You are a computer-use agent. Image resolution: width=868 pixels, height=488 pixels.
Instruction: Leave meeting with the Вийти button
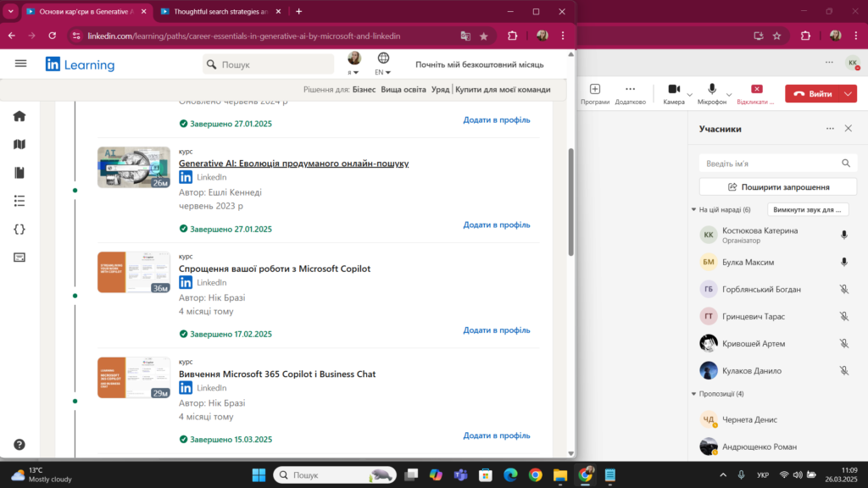(x=813, y=93)
